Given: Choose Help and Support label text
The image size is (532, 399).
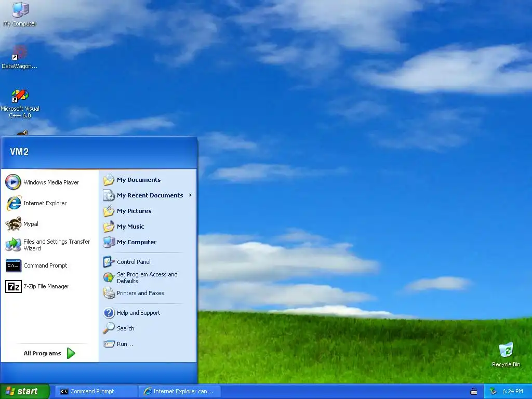Looking at the screenshot, I should [138, 313].
